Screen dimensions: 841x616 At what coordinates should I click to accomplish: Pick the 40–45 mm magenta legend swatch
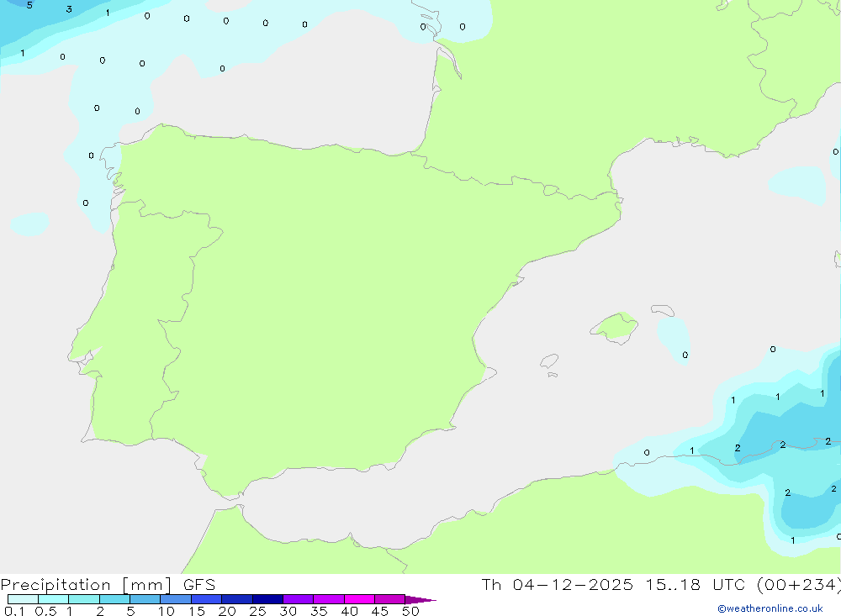[359, 599]
